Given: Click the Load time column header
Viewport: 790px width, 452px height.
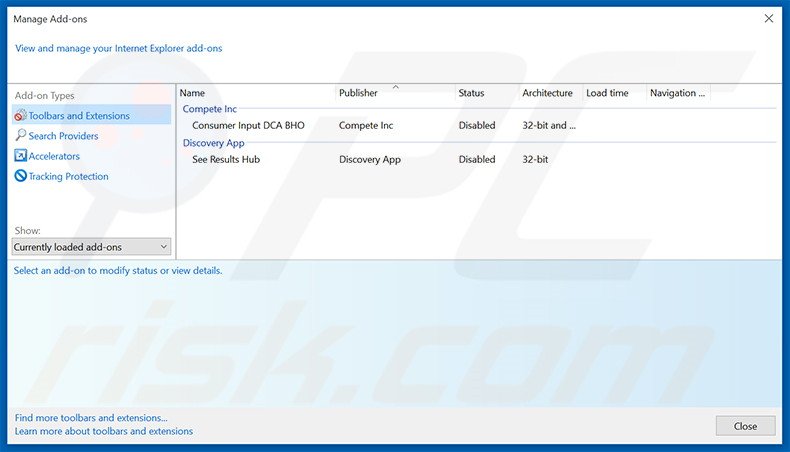Looking at the screenshot, I should (x=607, y=93).
